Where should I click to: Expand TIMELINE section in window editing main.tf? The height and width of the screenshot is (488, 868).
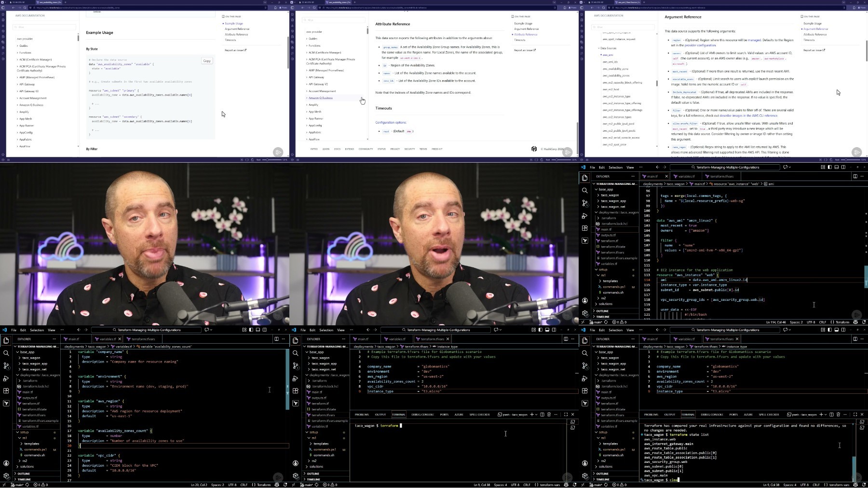pos(602,317)
